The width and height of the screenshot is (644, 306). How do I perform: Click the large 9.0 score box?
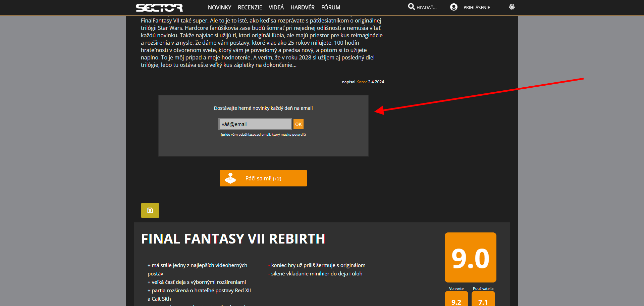pos(470,257)
